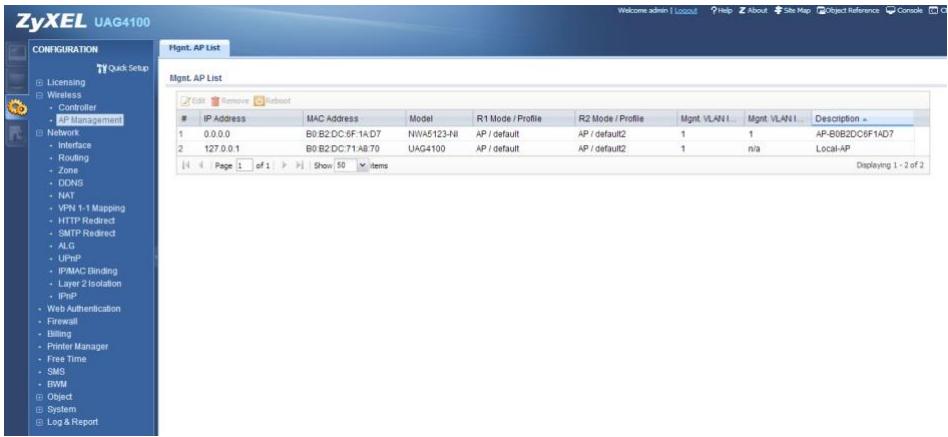948x437 pixels.
Task: Open Printer Manager menu item
Action: (77, 346)
